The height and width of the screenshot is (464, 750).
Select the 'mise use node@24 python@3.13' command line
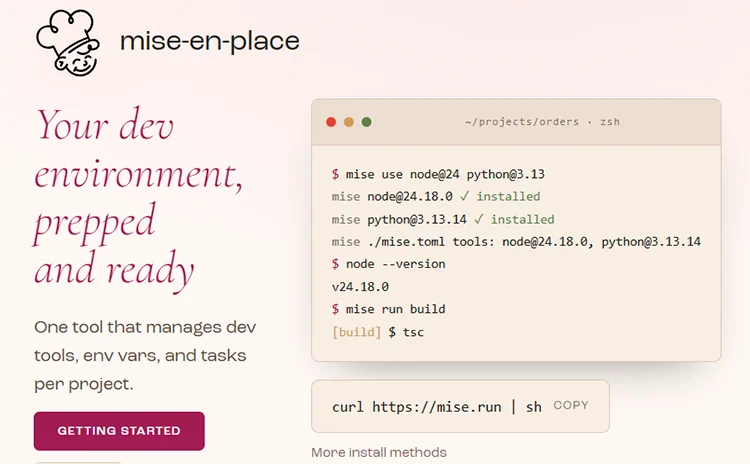click(438, 174)
